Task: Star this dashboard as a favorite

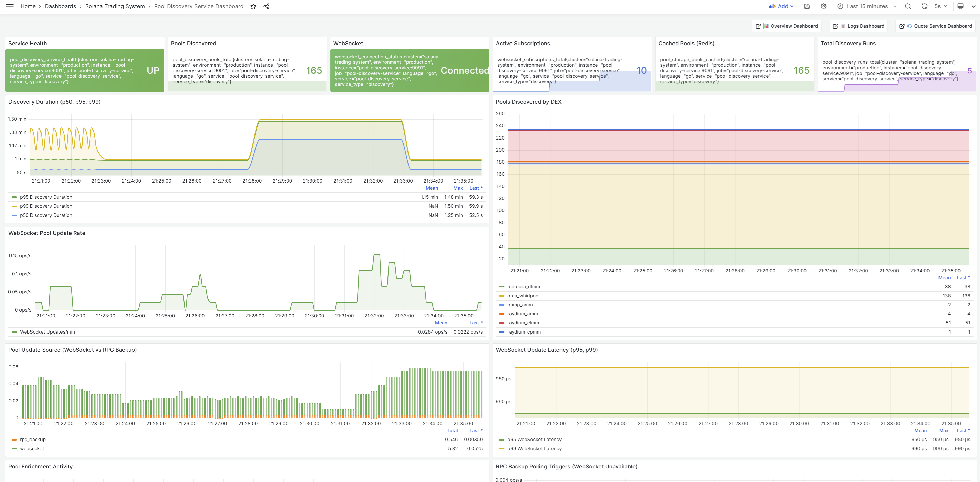Action: click(x=253, y=6)
